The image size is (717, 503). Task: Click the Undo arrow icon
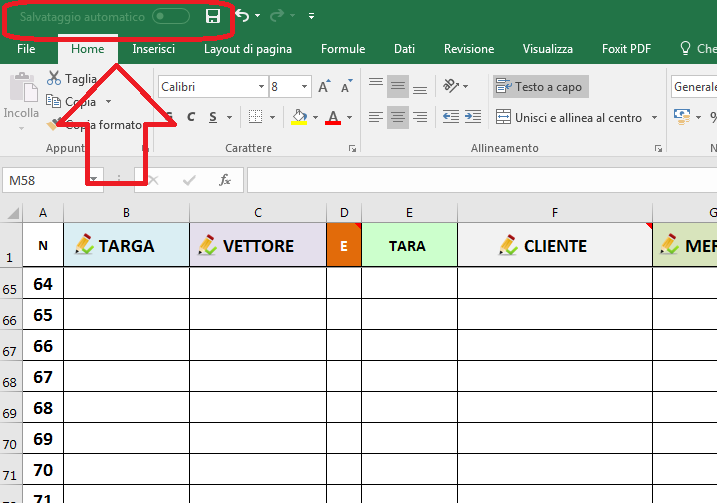[x=242, y=16]
